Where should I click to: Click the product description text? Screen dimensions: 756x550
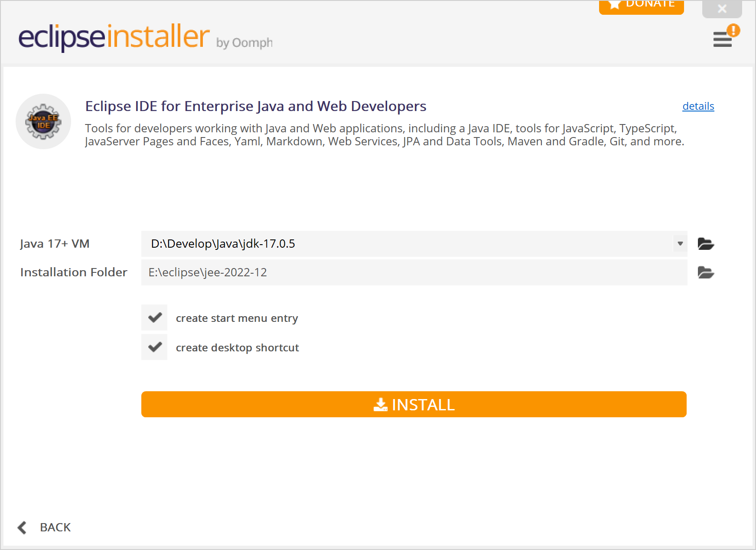click(x=385, y=135)
